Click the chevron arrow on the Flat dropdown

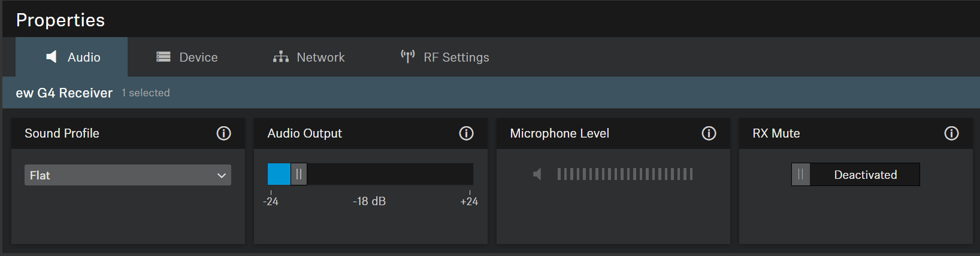[x=222, y=175]
